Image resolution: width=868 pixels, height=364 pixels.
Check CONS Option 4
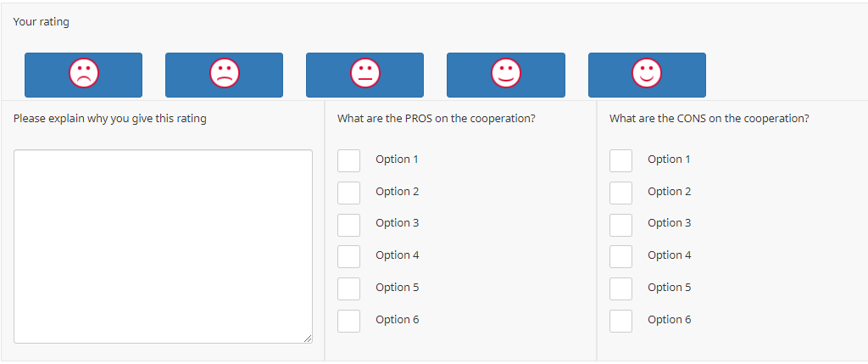pos(620,256)
